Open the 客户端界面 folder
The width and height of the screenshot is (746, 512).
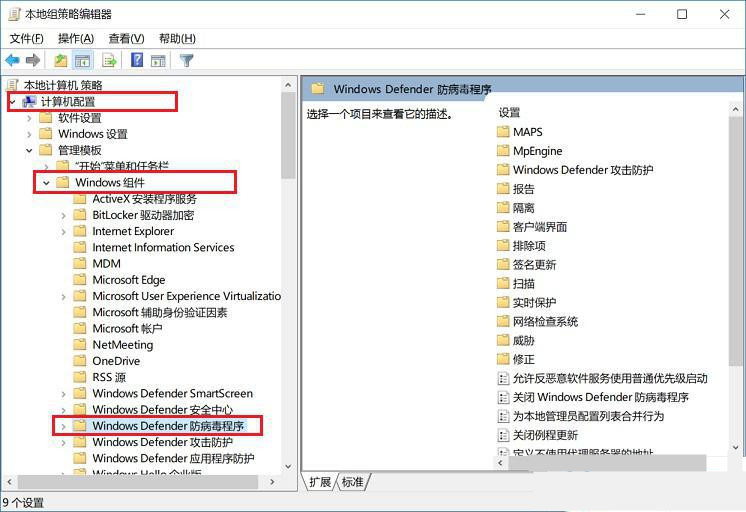click(532, 227)
